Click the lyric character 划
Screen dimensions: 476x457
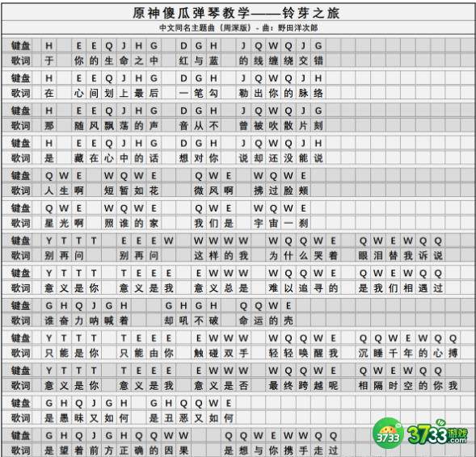pos(109,94)
